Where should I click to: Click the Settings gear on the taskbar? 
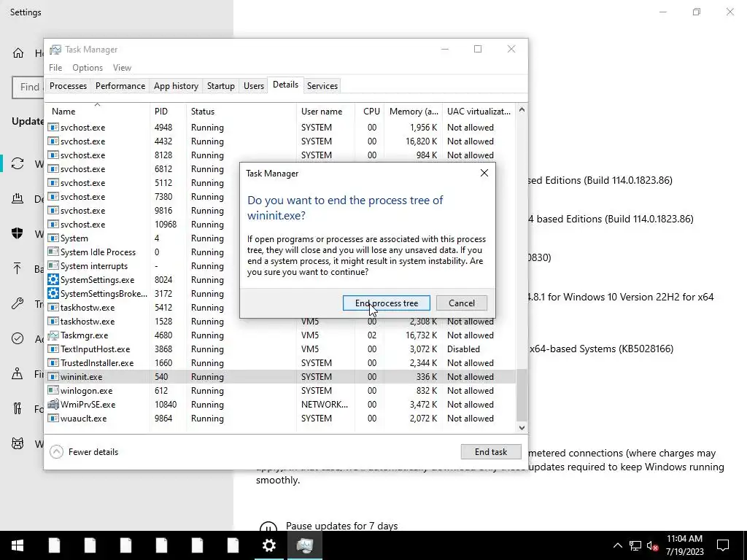(x=269, y=545)
